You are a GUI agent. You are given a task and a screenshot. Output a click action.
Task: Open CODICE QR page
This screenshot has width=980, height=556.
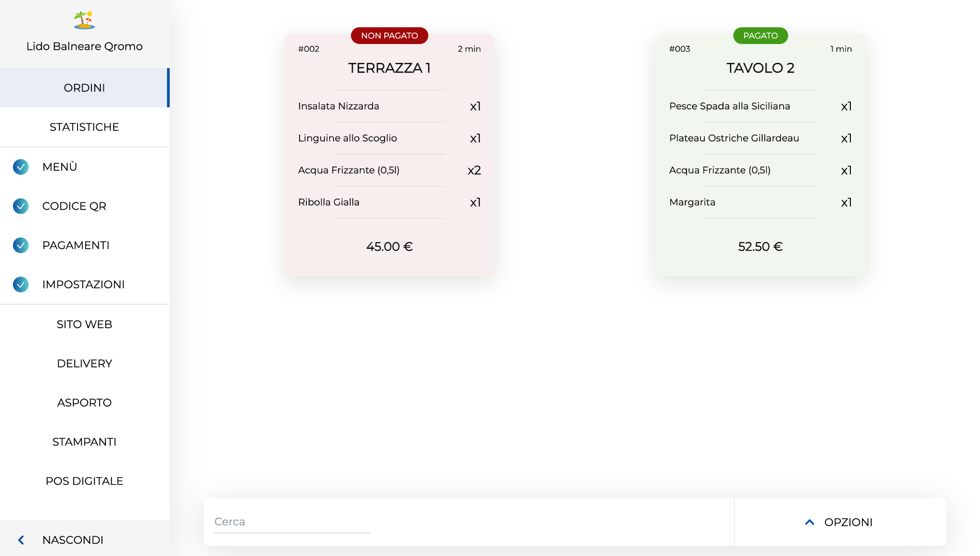[x=84, y=206]
